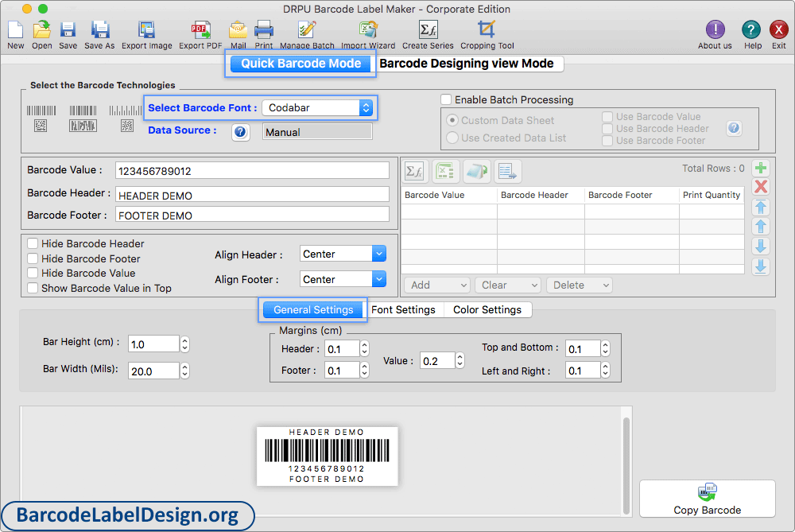This screenshot has height=532, width=795.
Task: Click Left and Right margin stepper
Action: (605, 371)
